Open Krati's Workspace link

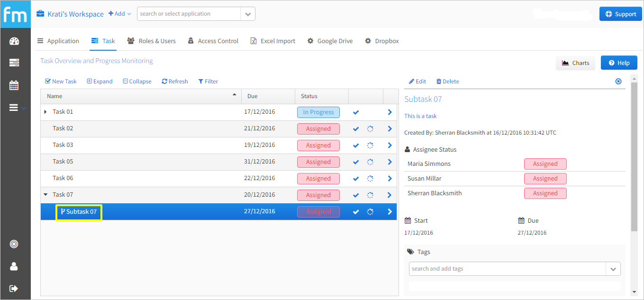click(70, 14)
